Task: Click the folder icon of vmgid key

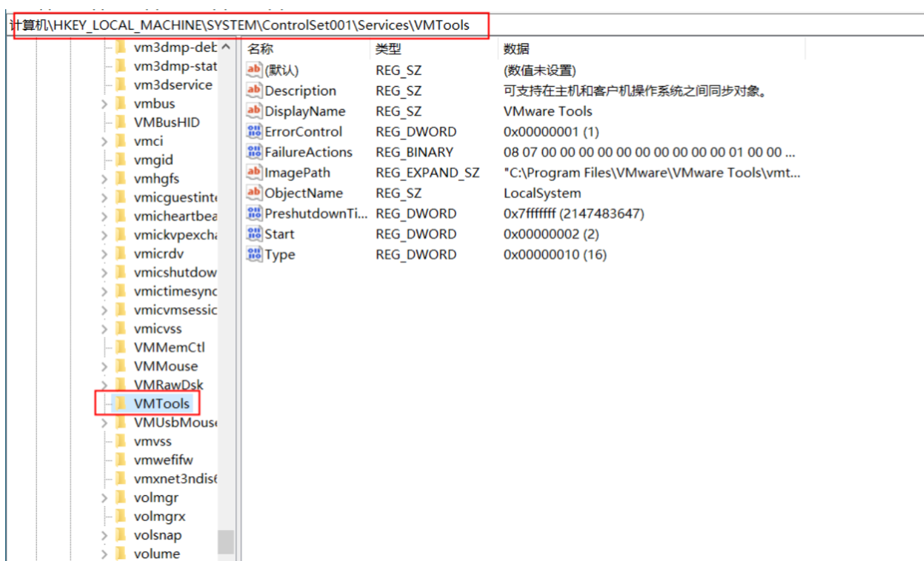Action: pos(120,159)
